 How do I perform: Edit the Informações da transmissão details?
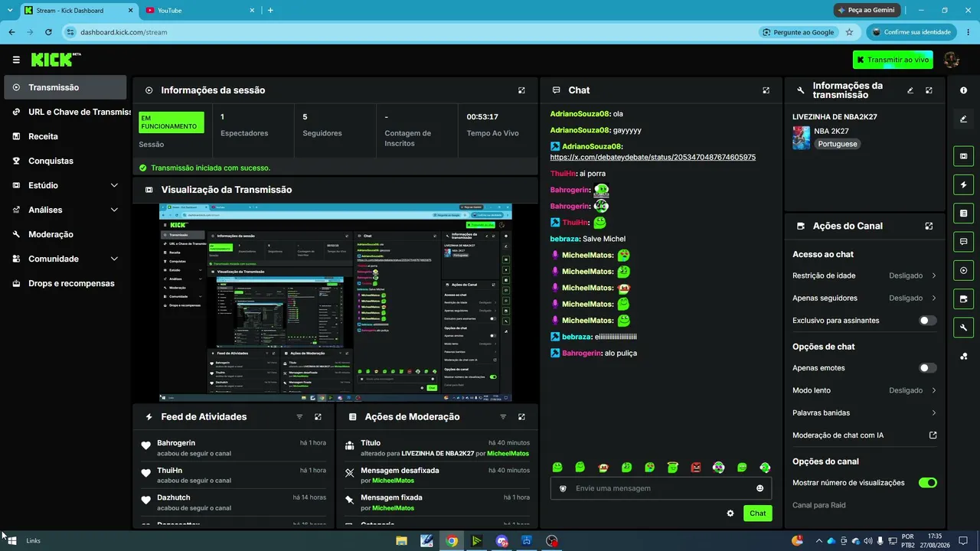coord(910,90)
